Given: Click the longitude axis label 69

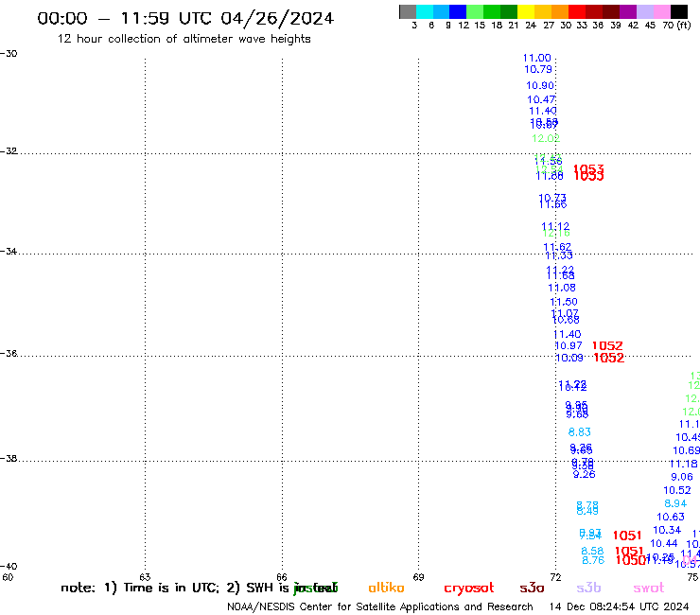Looking at the screenshot, I should [418, 577].
